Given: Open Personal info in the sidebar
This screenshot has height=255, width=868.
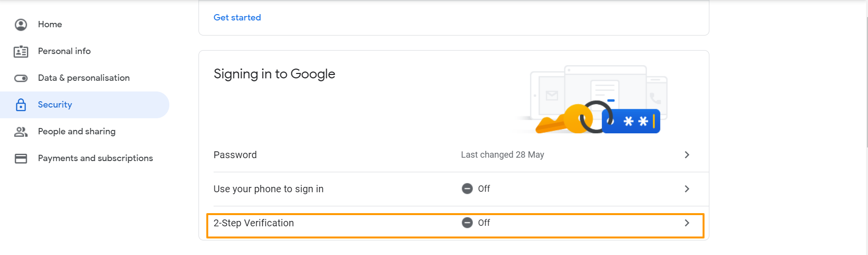Looking at the screenshot, I should pos(64,51).
